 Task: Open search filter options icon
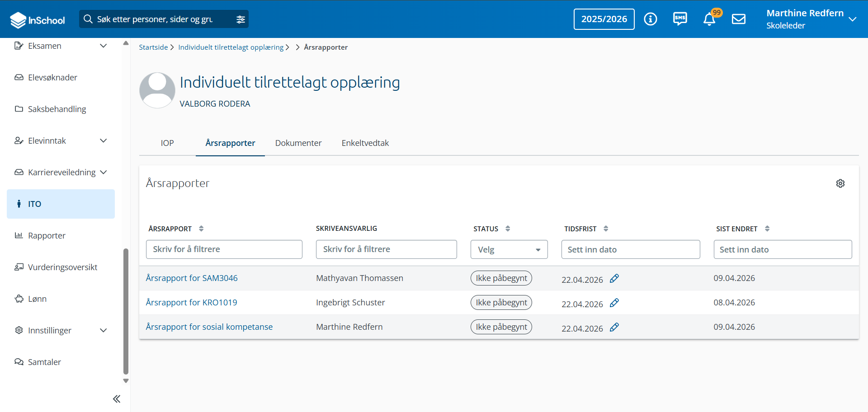pos(241,19)
